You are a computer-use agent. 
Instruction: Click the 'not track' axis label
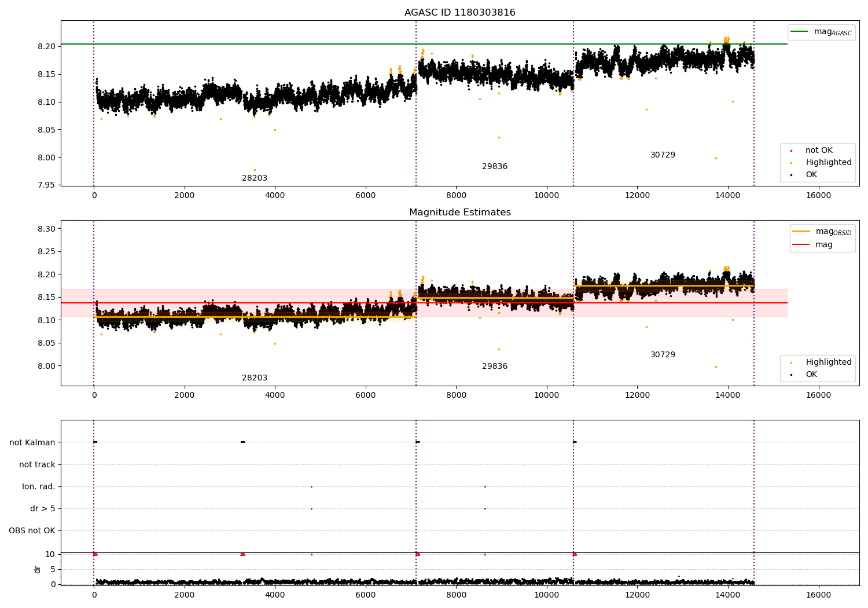point(37,465)
